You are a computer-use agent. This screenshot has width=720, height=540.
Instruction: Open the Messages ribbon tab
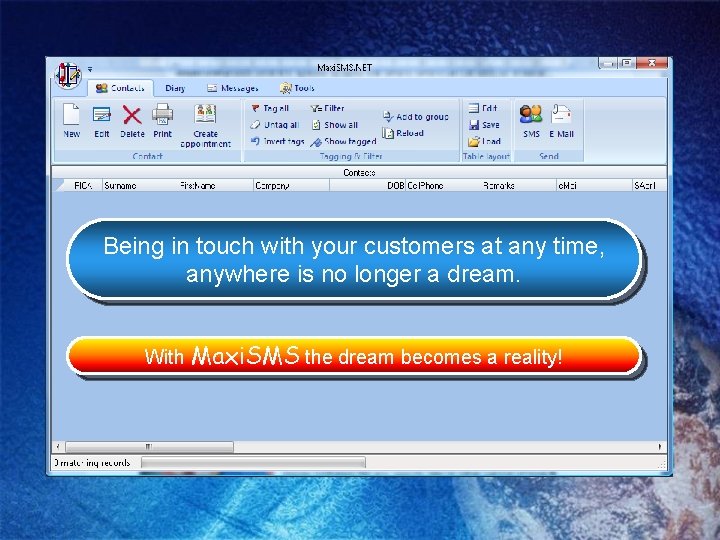[x=233, y=88]
